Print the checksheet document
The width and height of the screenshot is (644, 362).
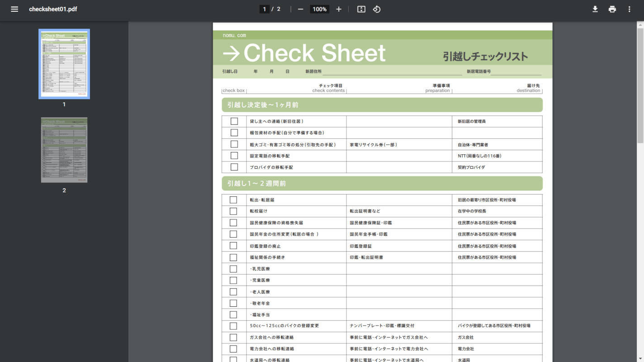coord(612,9)
